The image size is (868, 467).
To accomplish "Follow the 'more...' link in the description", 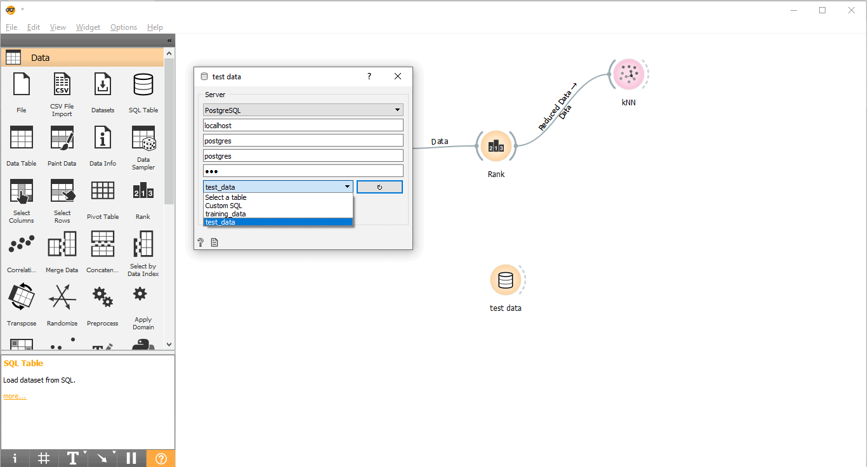I will coord(15,397).
